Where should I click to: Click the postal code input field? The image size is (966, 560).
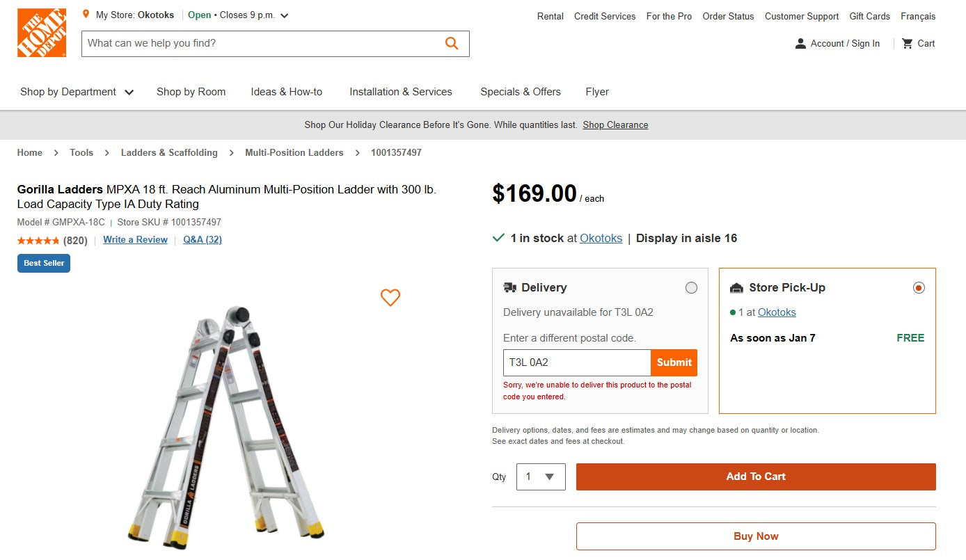tap(576, 362)
